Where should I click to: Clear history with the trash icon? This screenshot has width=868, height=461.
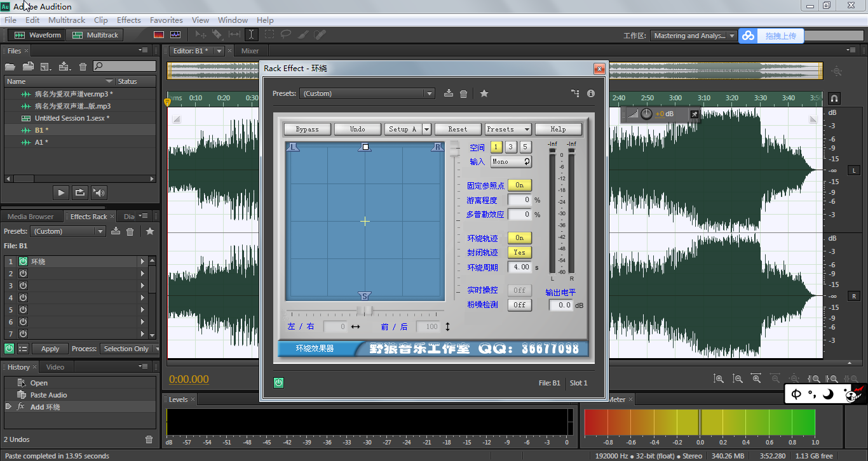[149, 439]
